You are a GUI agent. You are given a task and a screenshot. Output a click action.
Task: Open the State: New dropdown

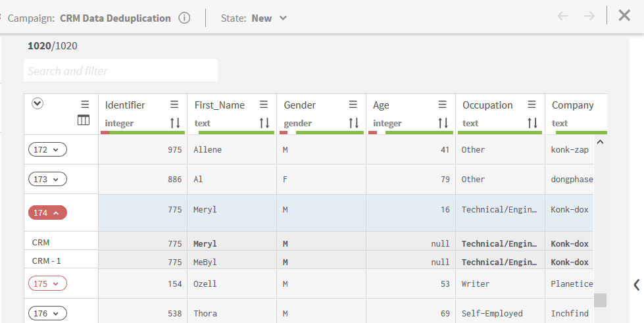[x=254, y=18]
